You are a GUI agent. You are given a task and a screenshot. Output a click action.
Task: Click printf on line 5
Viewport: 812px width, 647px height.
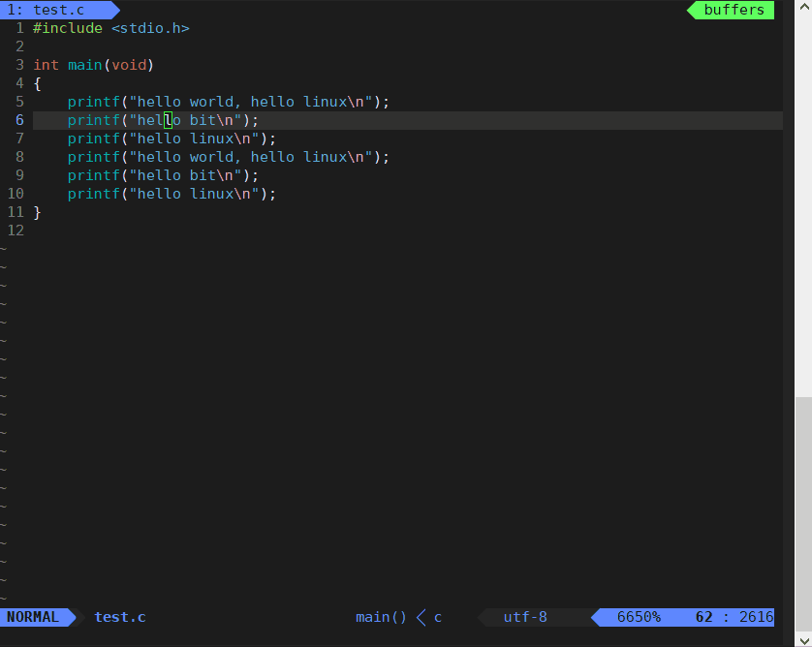point(94,102)
